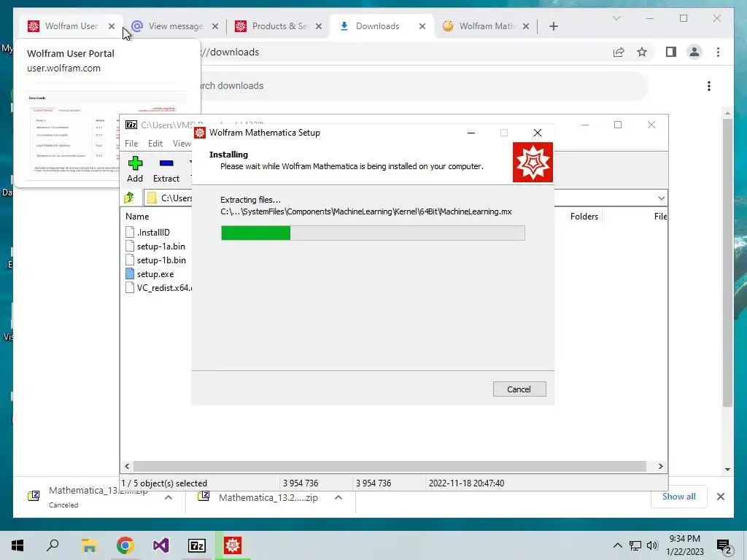Sort by the Name column header

pyautogui.click(x=137, y=216)
